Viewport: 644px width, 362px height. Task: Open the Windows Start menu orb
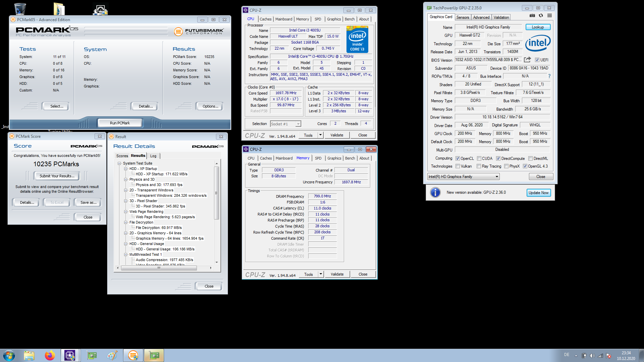[9, 355]
